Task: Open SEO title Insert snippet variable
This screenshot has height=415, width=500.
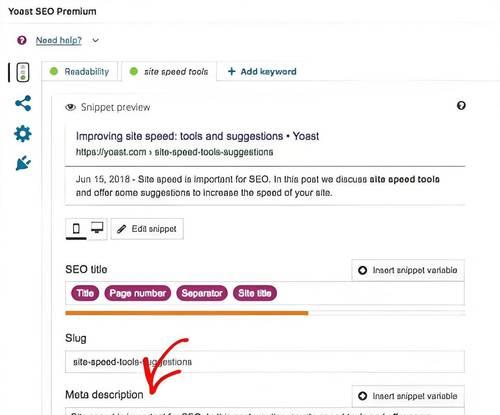Action: (x=408, y=270)
